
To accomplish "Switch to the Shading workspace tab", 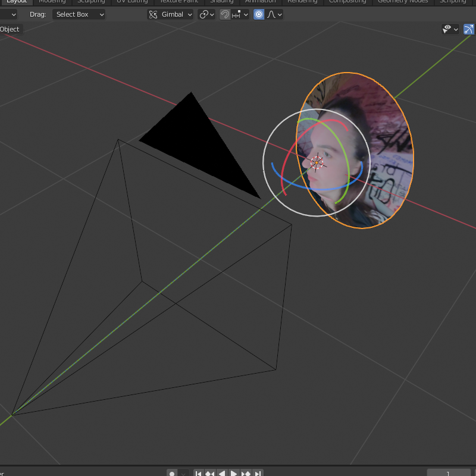I will pos(221,2).
